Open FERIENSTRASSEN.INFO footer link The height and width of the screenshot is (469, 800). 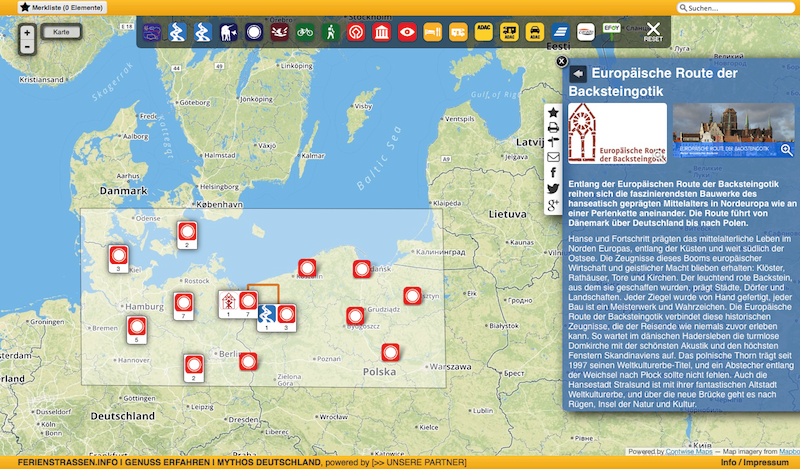point(68,462)
